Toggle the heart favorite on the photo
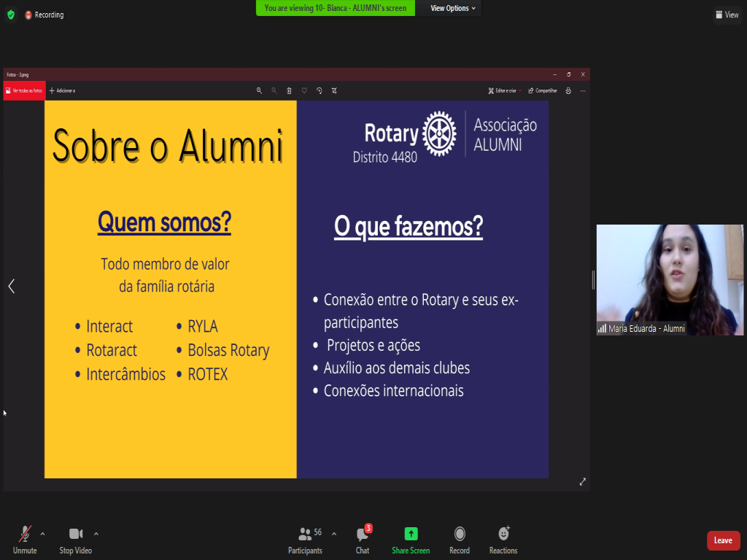747x560 pixels. [x=304, y=91]
